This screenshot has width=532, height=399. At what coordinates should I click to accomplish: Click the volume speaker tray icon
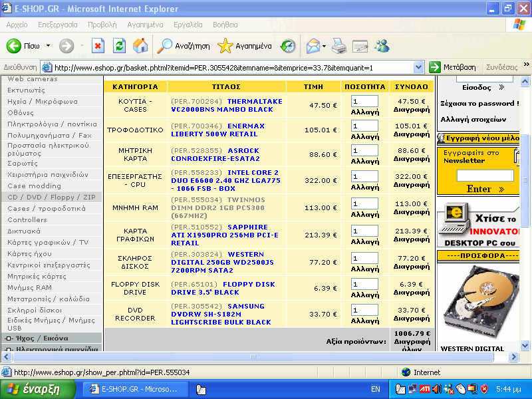[x=437, y=389]
